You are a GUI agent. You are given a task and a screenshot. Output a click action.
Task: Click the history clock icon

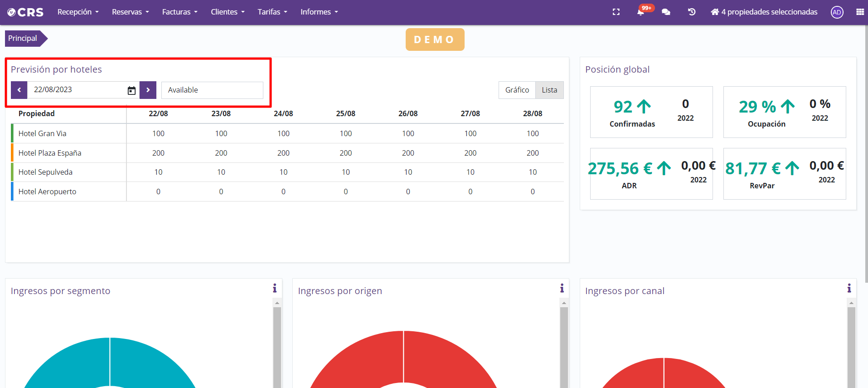tap(692, 12)
